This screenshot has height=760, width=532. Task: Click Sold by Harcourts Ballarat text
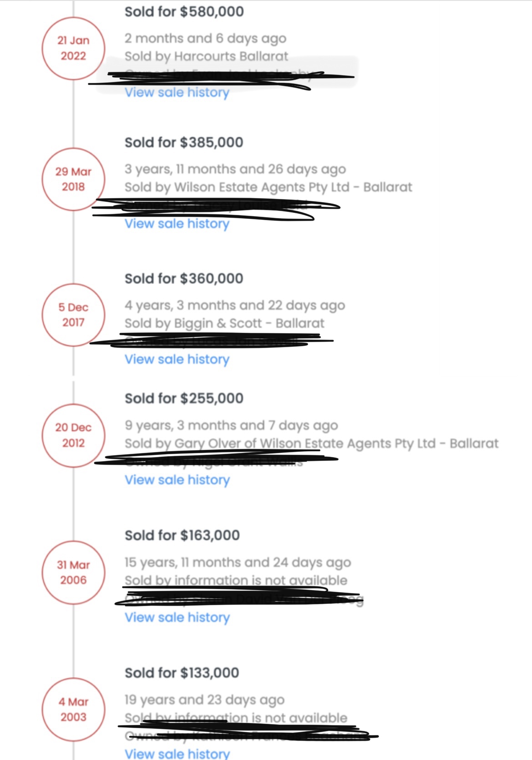[x=206, y=56]
